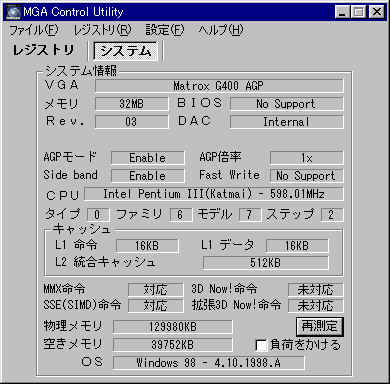Click the VGA field showing Matrox G400 AGP
The width and height of the screenshot is (390, 384).
(x=219, y=86)
